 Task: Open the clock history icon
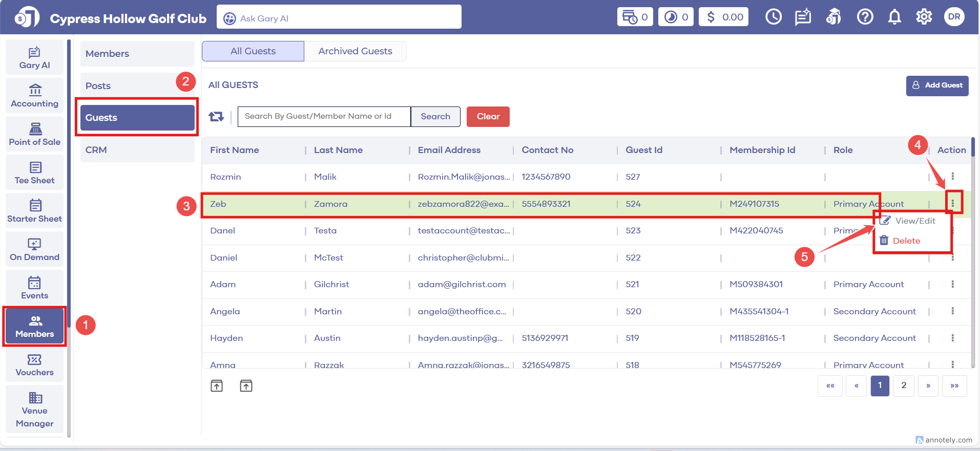click(x=773, y=17)
